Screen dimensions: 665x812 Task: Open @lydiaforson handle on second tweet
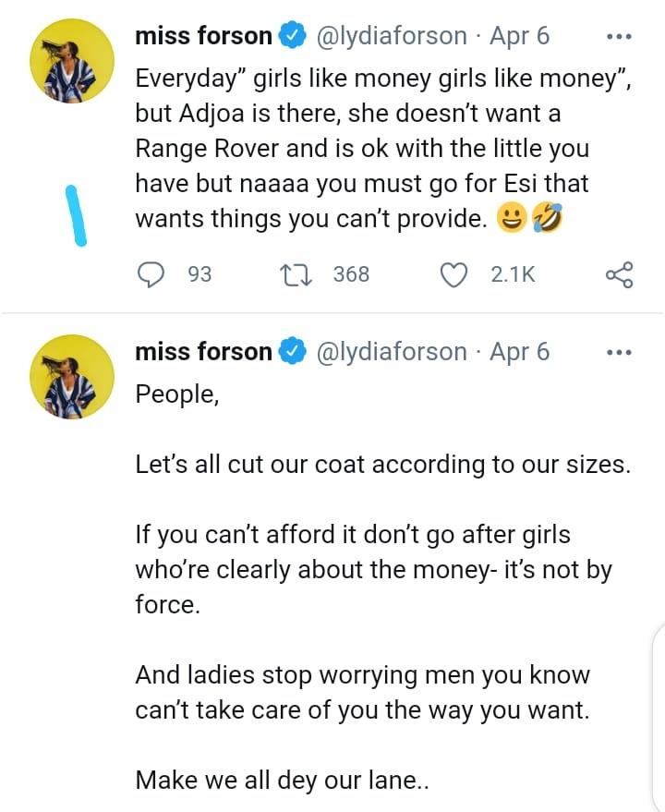[392, 352]
